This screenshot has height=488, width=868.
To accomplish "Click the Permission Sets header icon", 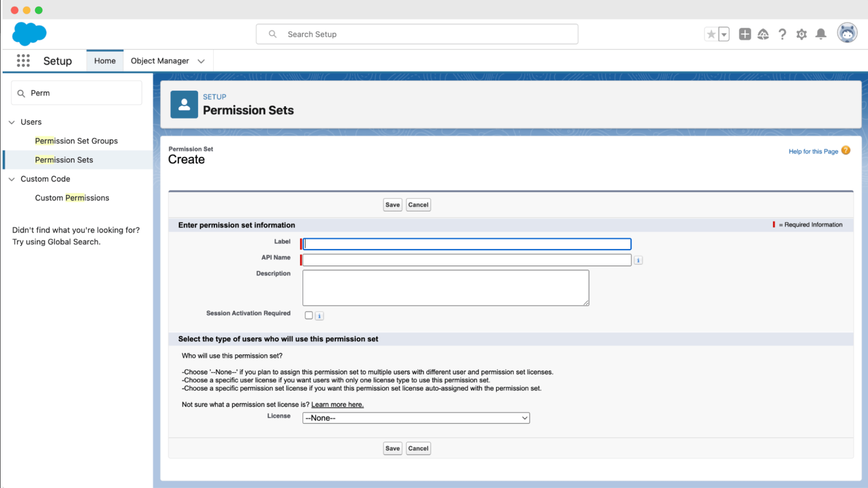I will (184, 105).
